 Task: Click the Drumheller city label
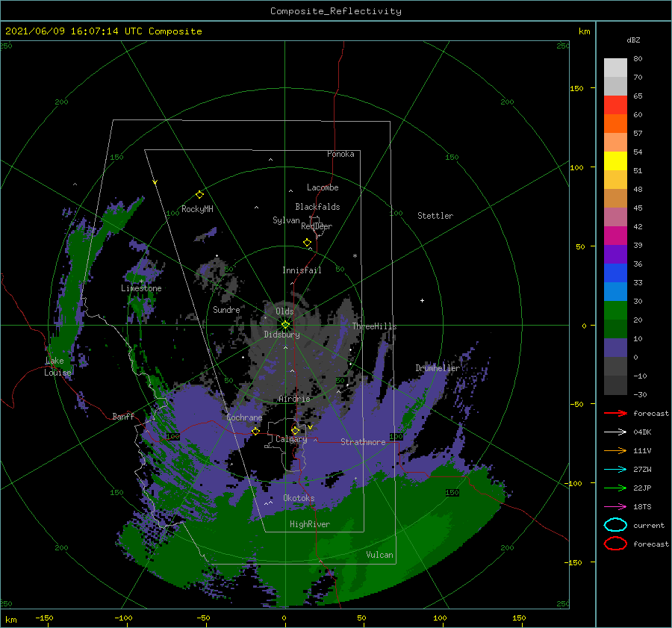point(438,368)
